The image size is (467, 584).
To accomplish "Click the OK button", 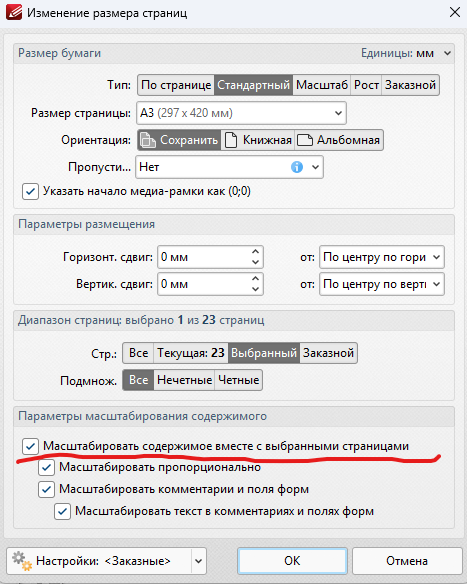I will [292, 561].
